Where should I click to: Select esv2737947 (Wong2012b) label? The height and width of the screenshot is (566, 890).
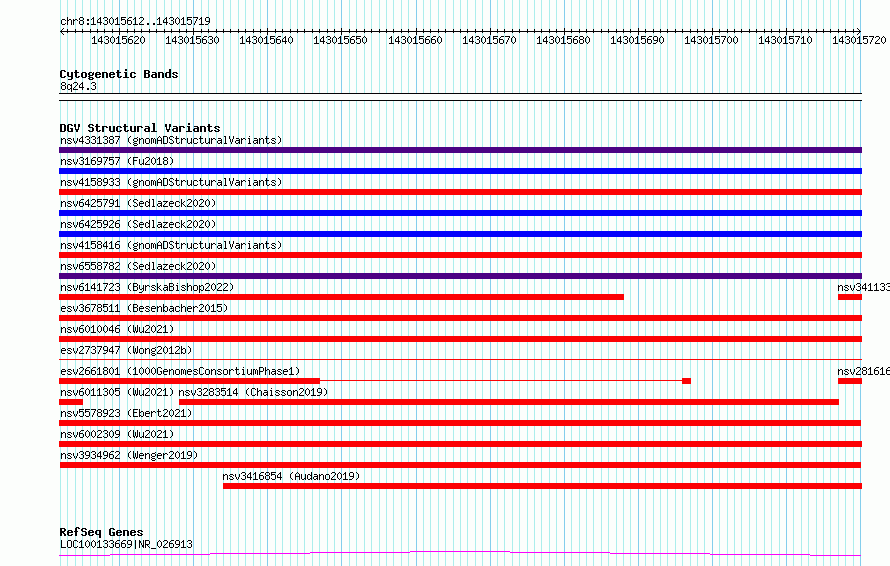tap(126, 350)
